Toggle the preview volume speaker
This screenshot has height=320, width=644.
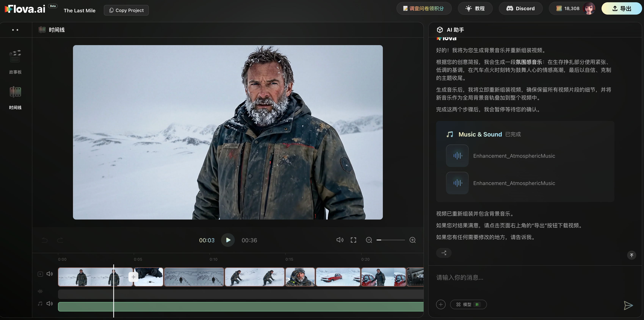click(x=340, y=240)
